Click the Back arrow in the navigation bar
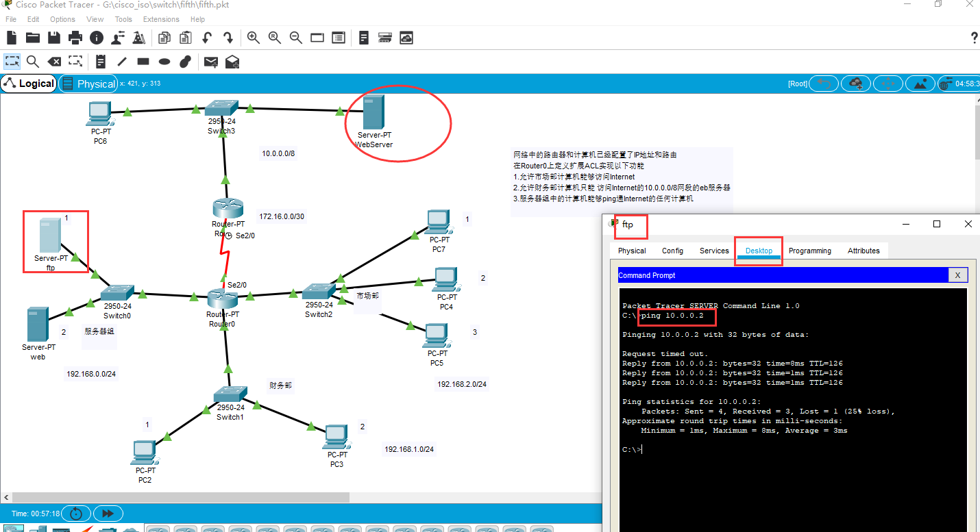Screen dimensions: 980x532 click(x=824, y=84)
